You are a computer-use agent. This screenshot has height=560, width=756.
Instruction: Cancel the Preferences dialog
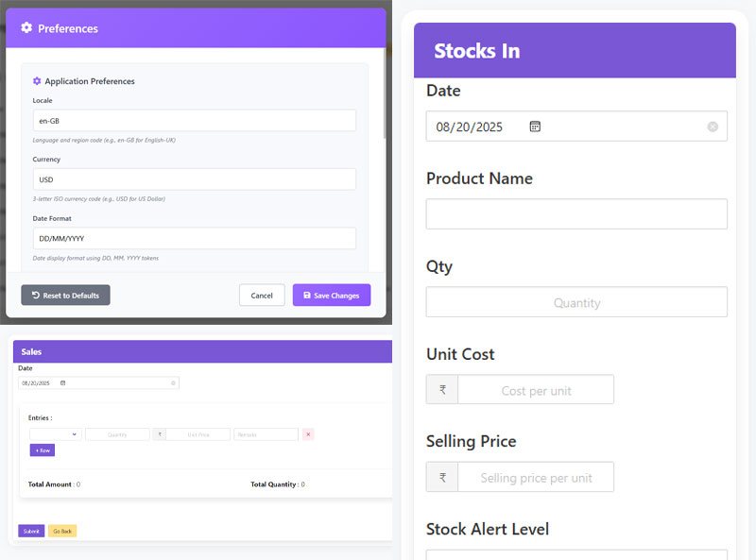click(x=262, y=295)
